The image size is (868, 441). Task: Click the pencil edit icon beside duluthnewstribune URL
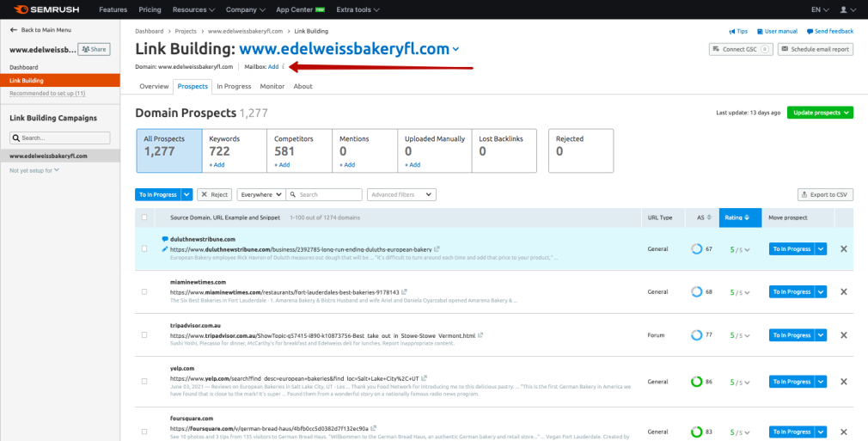click(x=165, y=248)
